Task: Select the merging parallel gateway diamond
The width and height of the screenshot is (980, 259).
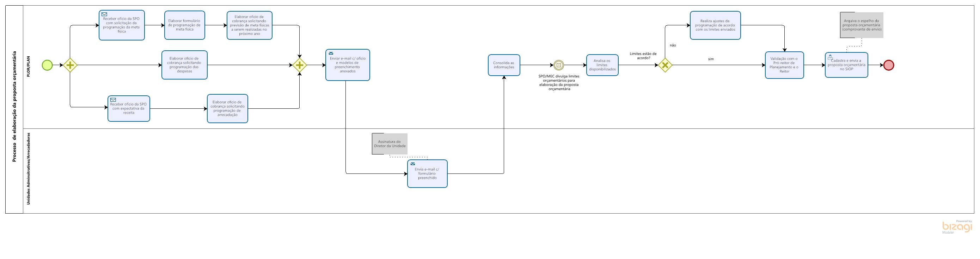Action: pyautogui.click(x=300, y=65)
